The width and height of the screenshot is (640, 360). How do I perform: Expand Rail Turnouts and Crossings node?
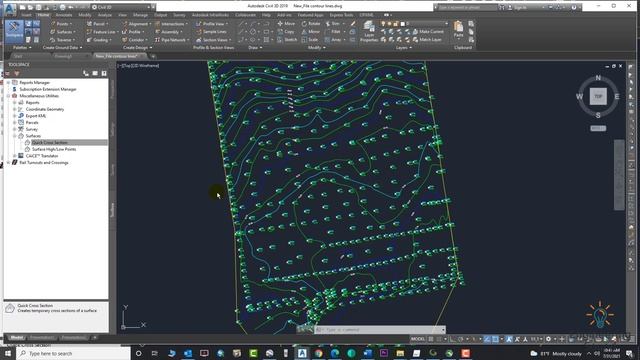pyautogui.click(x=9, y=162)
